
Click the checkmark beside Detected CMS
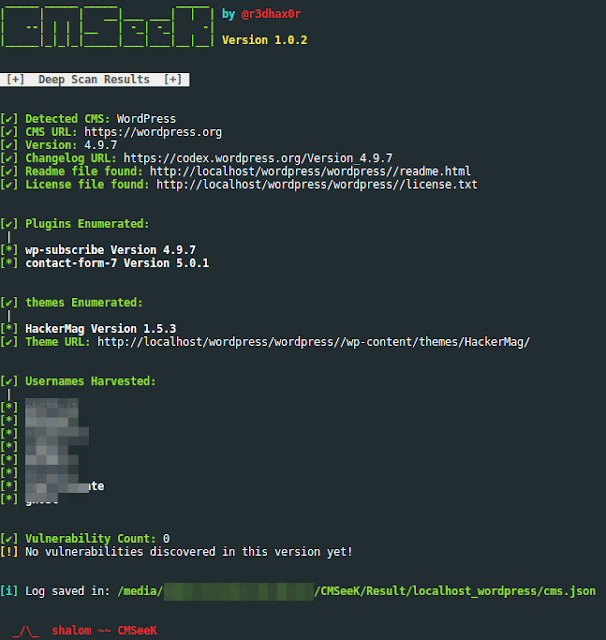pos(9,119)
